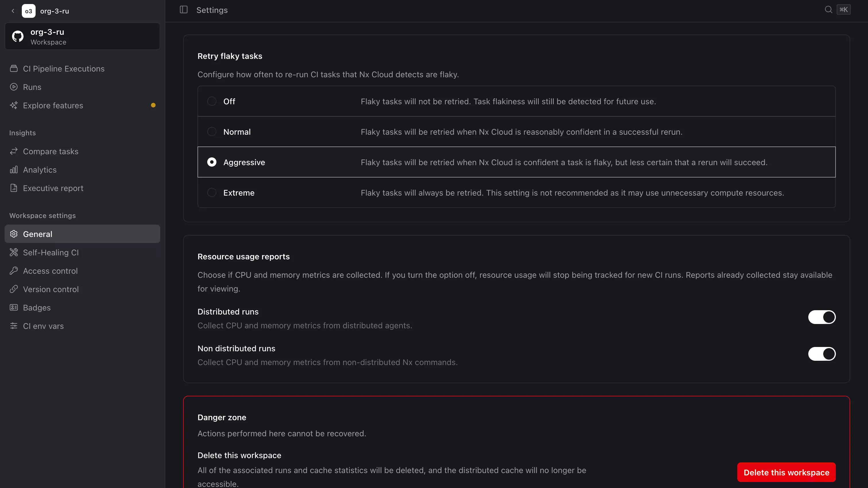
Task: Click the back chevron beside org-3-ru
Action: 13,11
